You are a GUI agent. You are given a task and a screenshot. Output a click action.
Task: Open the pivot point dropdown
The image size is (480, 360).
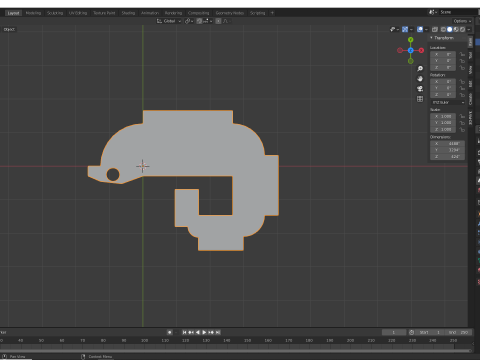pyautogui.click(x=189, y=21)
